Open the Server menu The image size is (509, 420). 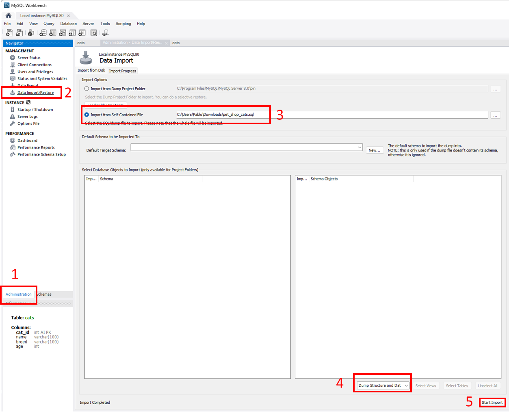(x=88, y=24)
